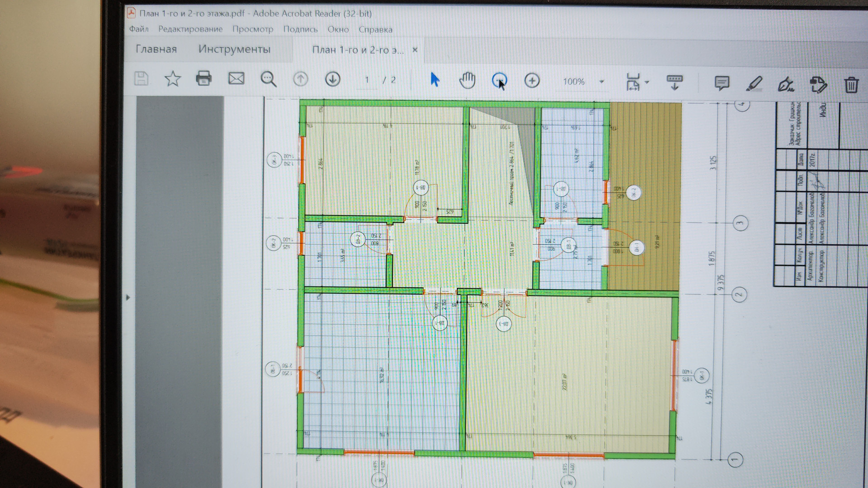Open the Find text magnifier tool
This screenshot has width=868, height=488.
(268, 79)
